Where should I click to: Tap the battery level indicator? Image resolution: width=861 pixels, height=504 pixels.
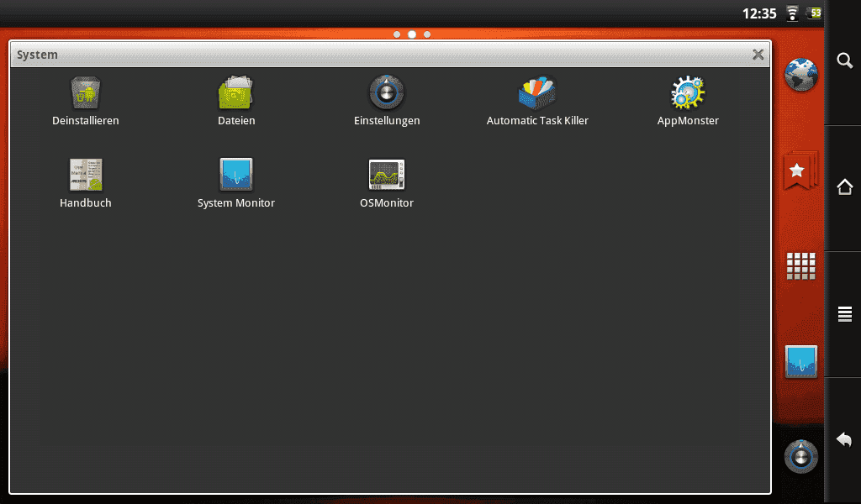pos(814,13)
